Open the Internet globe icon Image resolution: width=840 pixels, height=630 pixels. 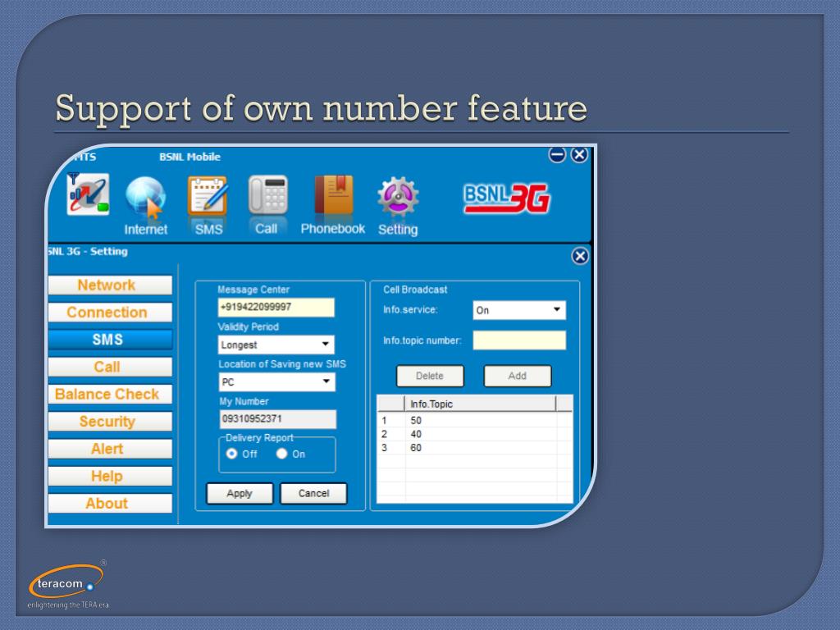(x=146, y=198)
